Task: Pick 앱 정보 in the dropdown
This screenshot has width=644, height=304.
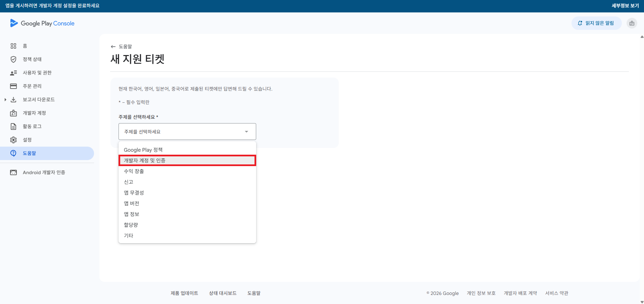Action: 187,214
